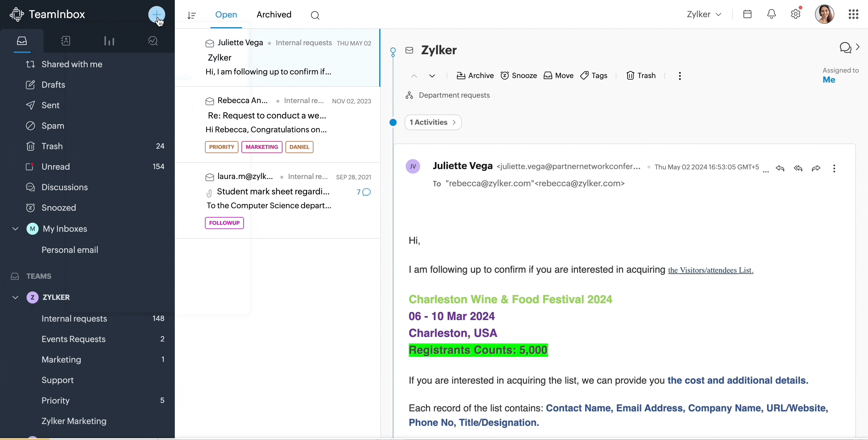Click the compose new plus button

pos(157,14)
